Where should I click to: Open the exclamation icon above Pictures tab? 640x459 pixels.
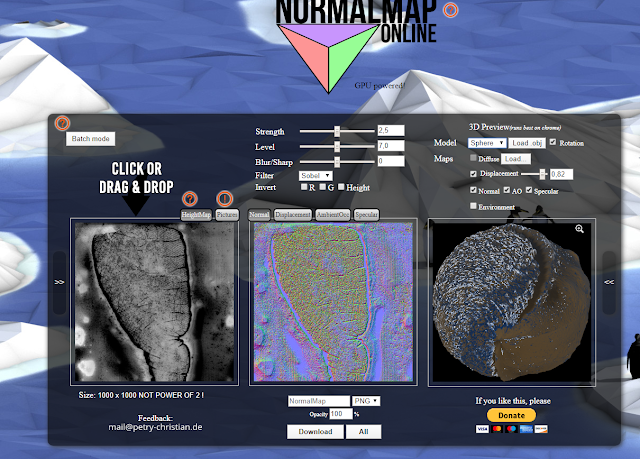tap(224, 199)
